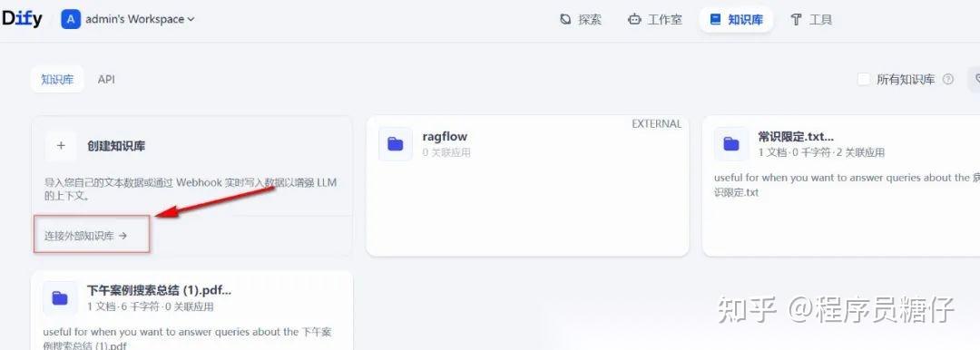Screen dimensions: 980x350
Task: Click the 常识限定.txt folder icon
Action: pyautogui.click(x=731, y=144)
